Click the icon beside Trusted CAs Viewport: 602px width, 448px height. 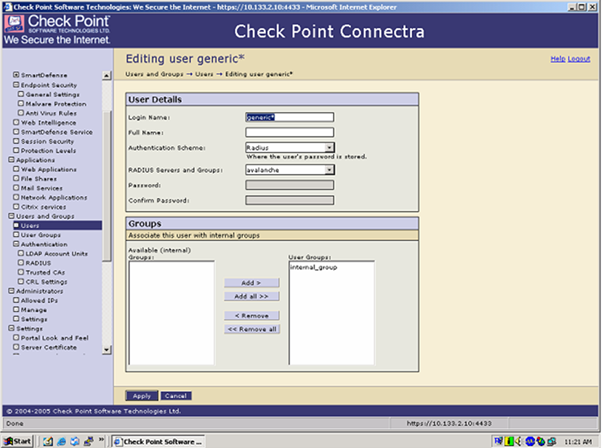coord(21,273)
